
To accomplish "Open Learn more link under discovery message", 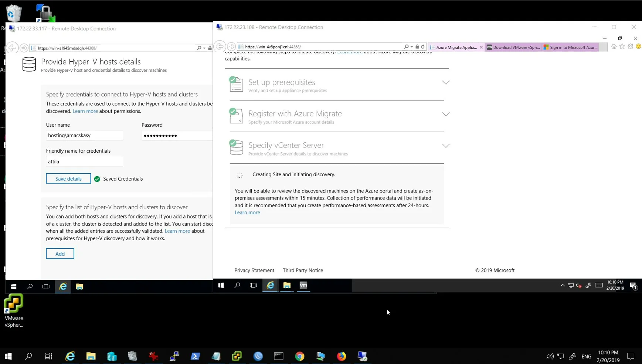I will point(247,212).
